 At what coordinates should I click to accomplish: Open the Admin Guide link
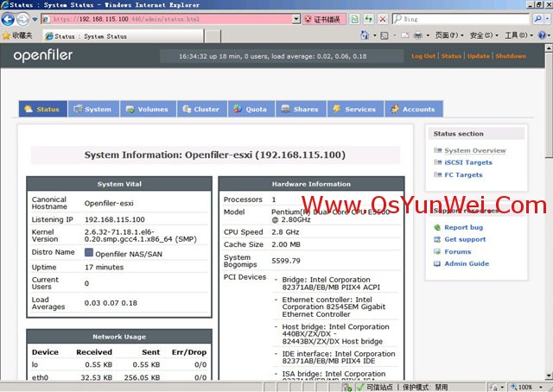467,263
